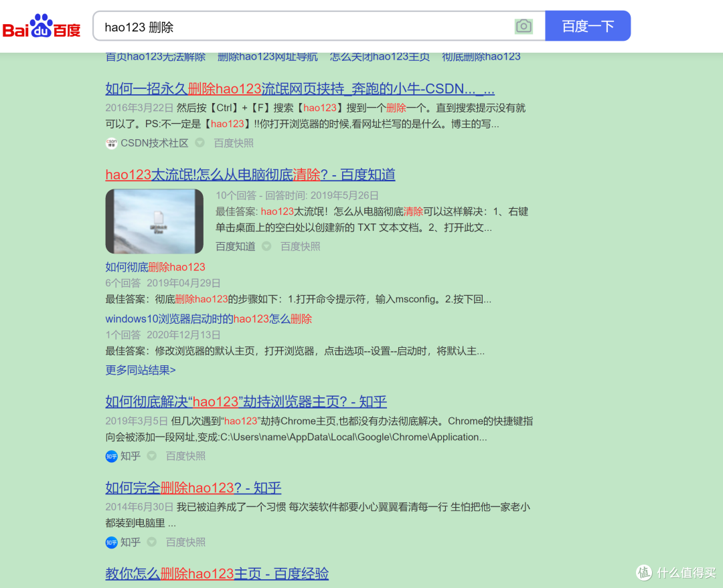Click the Zhihu icon under 如何完全删除hao123 result
Screen dimensions: 723x588
(110, 542)
